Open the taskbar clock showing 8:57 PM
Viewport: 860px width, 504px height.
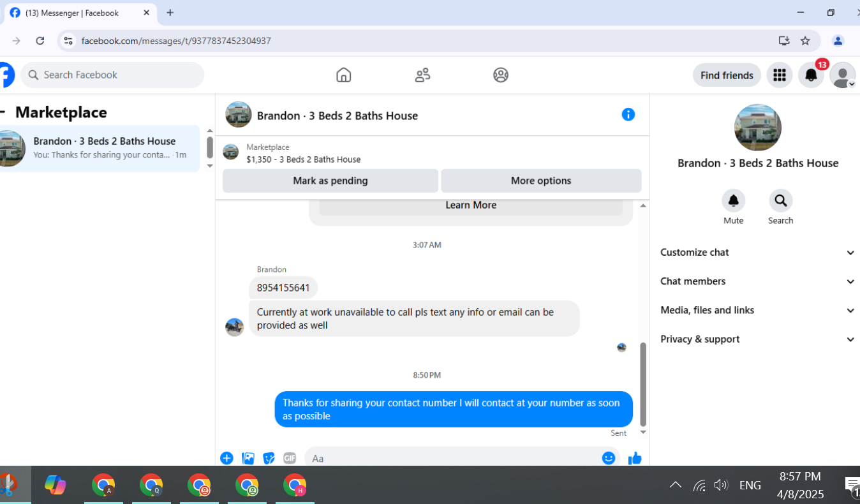pos(800,485)
